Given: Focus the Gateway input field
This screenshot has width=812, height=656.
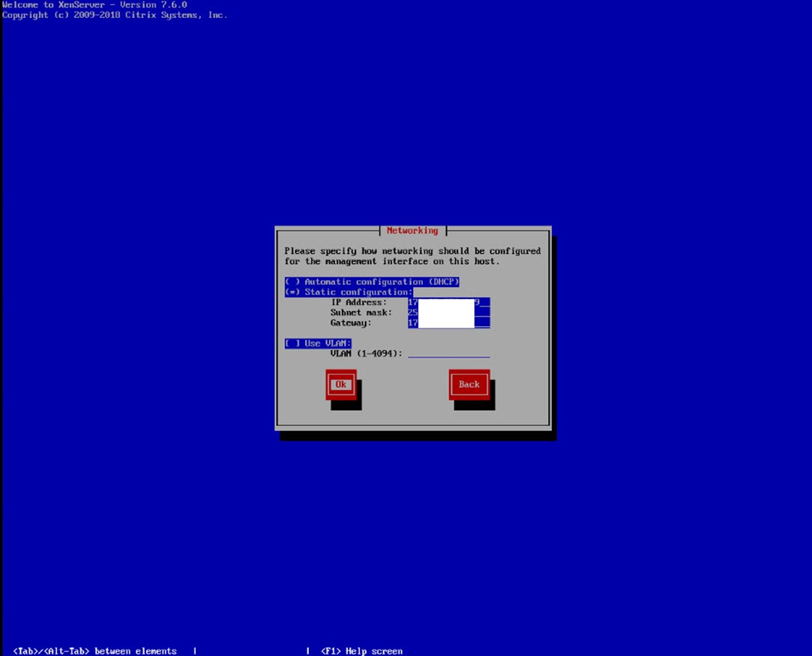Looking at the screenshot, I should point(449,323).
